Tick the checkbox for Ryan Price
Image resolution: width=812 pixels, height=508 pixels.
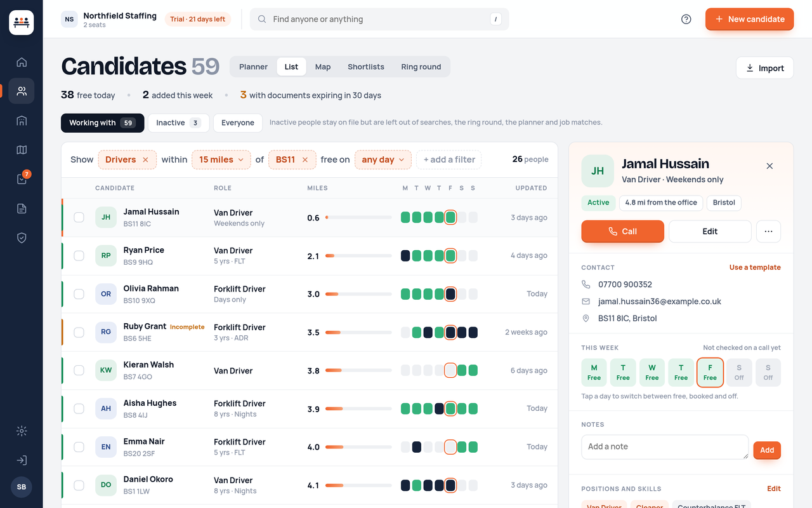click(79, 256)
